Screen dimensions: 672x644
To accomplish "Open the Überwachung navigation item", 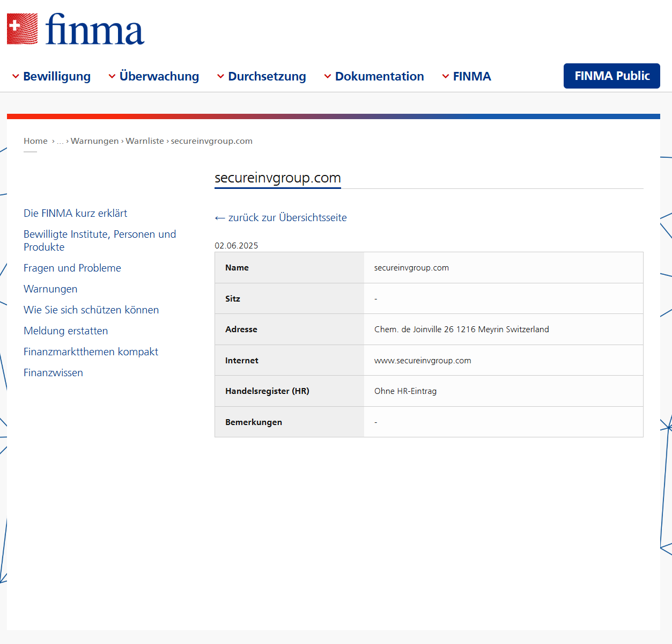I will tap(159, 76).
